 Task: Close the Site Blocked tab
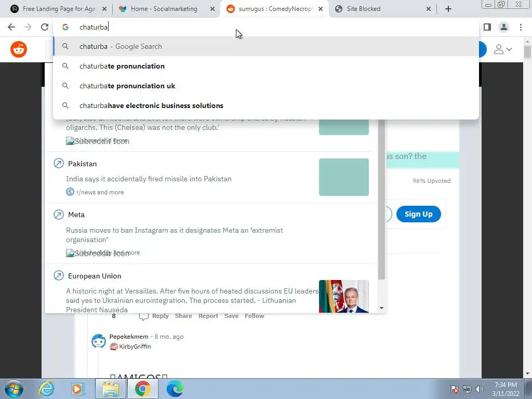(x=429, y=9)
